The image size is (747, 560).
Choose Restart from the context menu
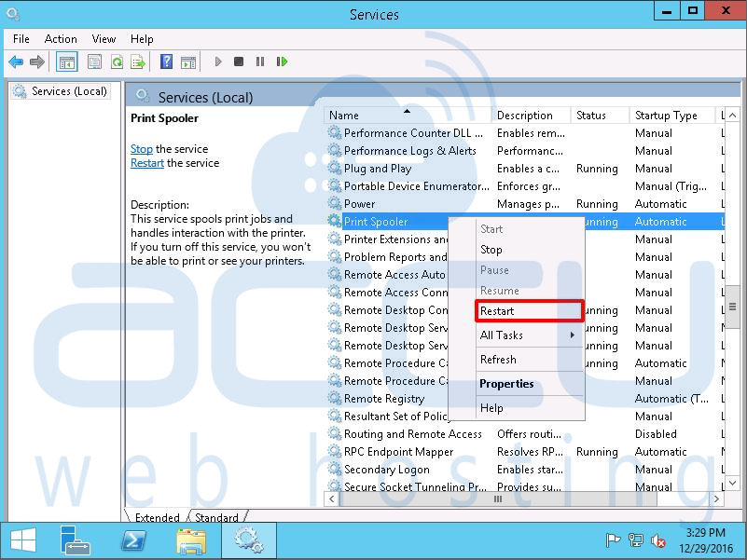click(530, 311)
